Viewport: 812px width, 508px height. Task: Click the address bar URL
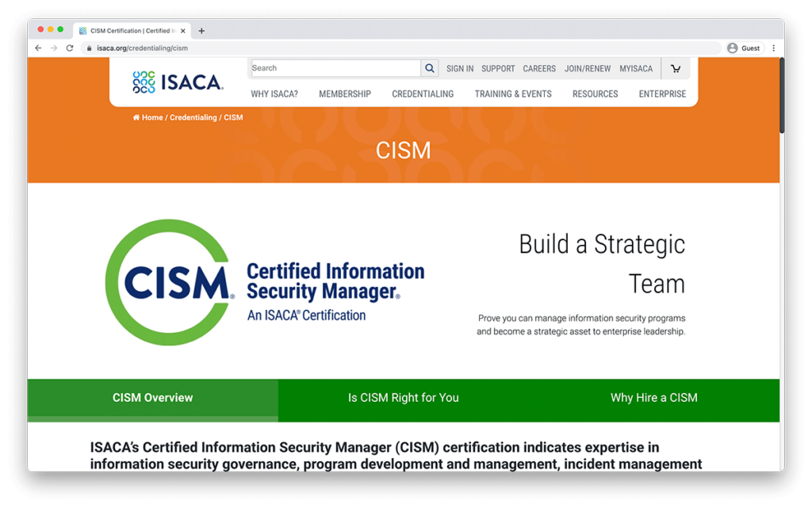143,48
